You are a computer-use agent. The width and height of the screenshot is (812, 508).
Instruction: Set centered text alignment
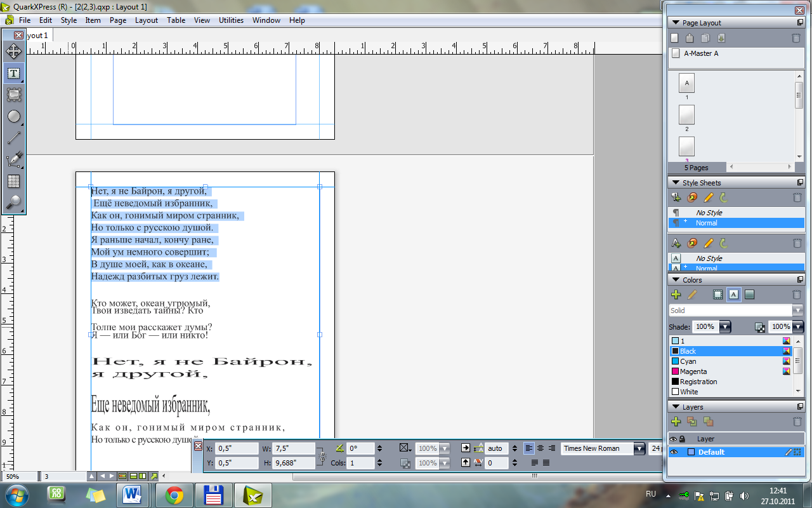(540, 448)
